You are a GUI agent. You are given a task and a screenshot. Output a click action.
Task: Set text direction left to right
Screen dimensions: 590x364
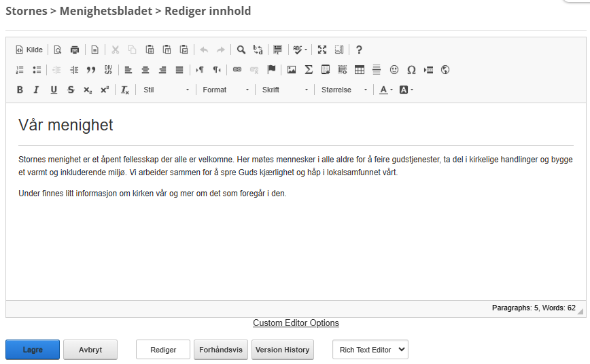pyautogui.click(x=199, y=70)
